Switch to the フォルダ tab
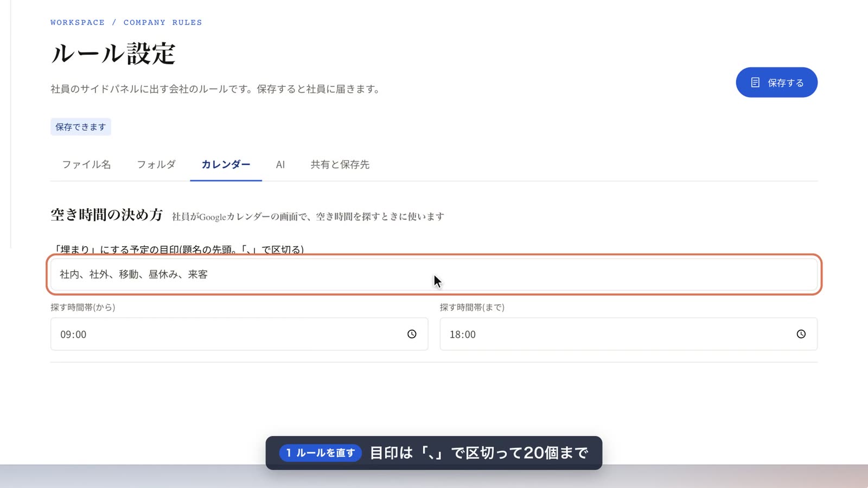868x488 pixels. (x=156, y=164)
